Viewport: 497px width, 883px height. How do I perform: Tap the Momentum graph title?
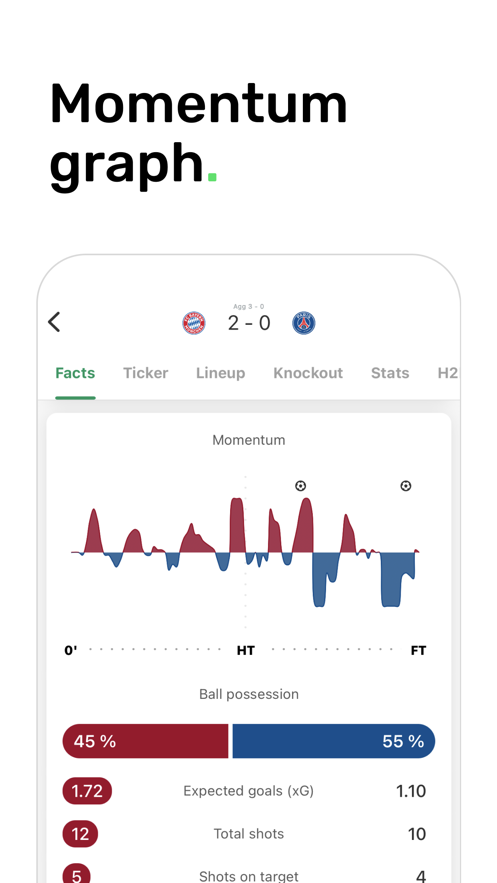click(249, 440)
